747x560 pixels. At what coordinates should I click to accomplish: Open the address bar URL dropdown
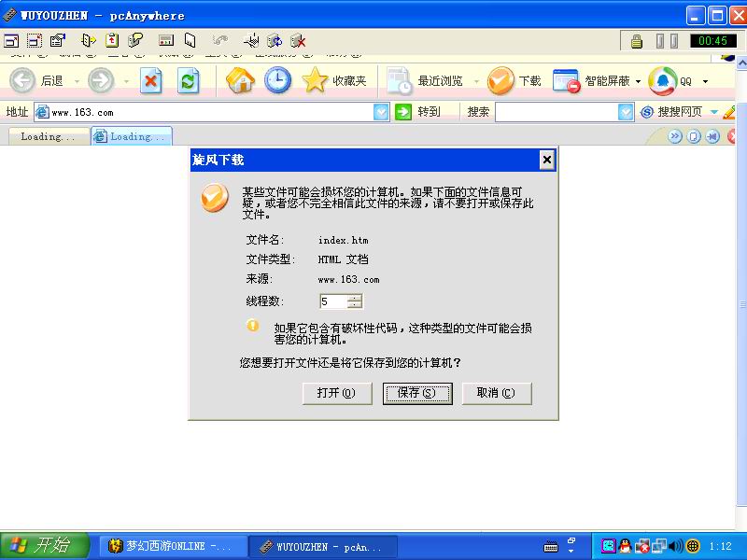coord(381,112)
